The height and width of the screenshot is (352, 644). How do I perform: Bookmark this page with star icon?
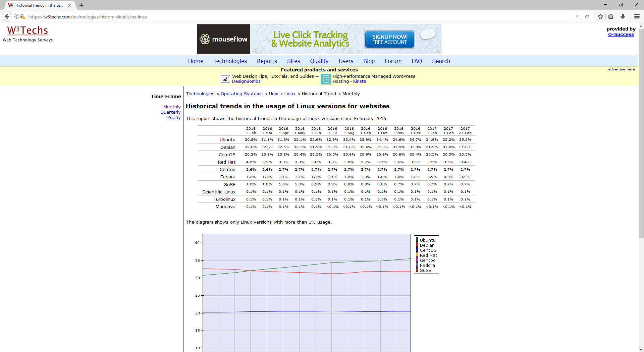click(600, 16)
